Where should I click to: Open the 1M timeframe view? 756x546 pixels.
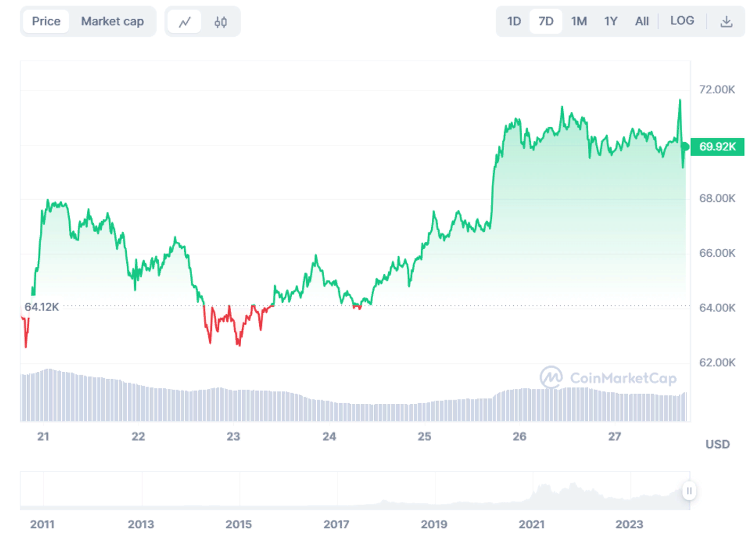click(x=579, y=21)
